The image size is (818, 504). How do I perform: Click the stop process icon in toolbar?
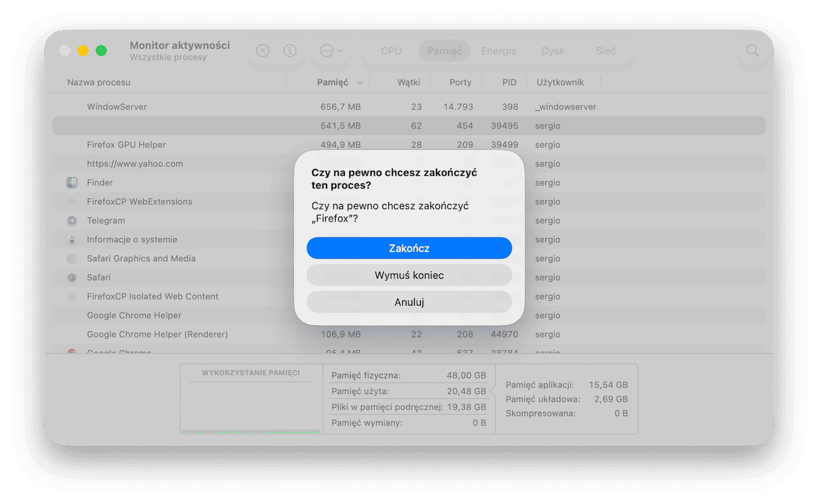(x=262, y=51)
